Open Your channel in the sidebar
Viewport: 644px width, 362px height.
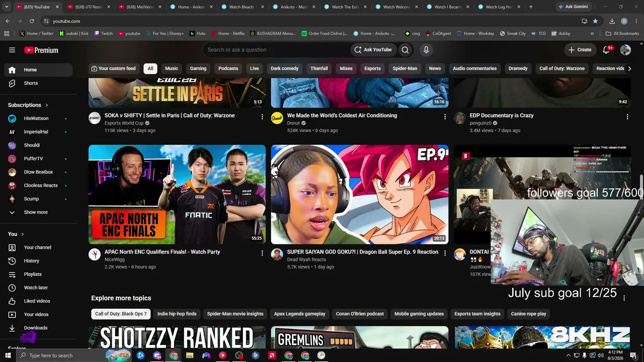(38, 247)
